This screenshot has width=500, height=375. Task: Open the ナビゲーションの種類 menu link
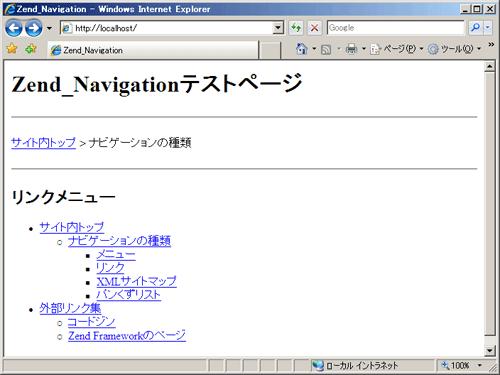point(119,241)
